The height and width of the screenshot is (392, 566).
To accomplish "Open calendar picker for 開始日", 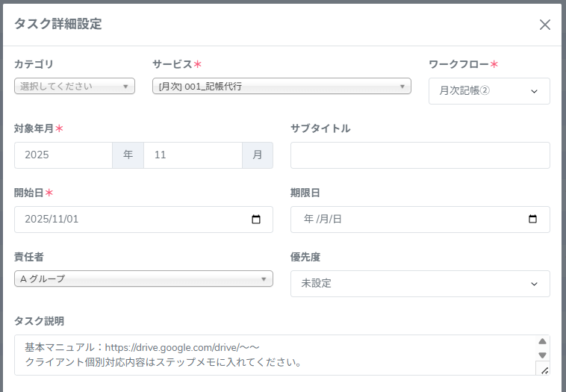I will pyautogui.click(x=256, y=220).
